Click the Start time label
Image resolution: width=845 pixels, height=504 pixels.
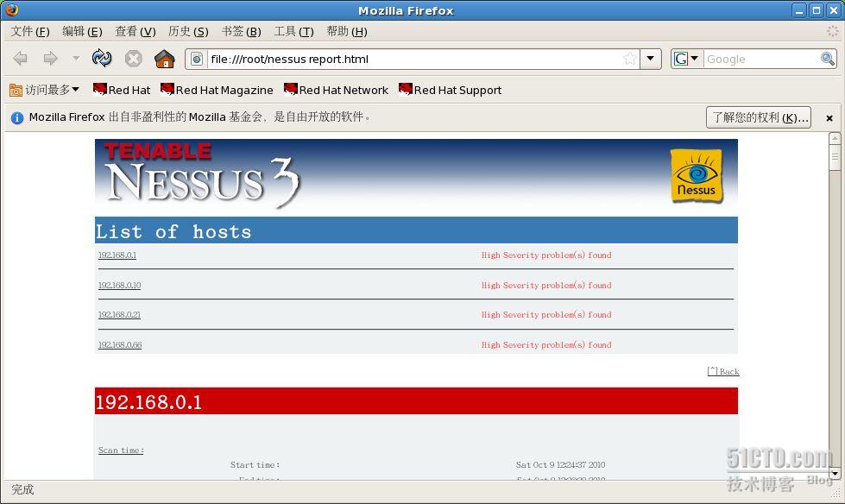[255, 464]
